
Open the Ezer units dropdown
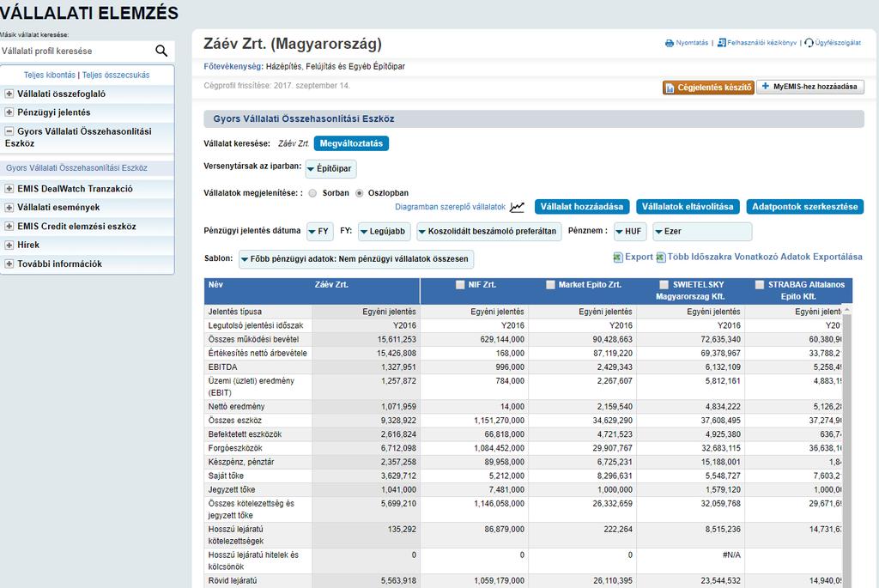tap(702, 232)
